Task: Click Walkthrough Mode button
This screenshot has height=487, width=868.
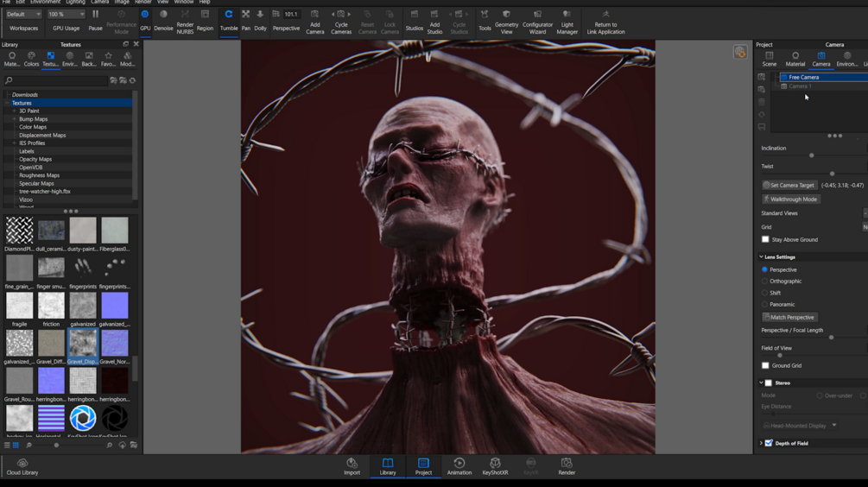Action: pyautogui.click(x=790, y=199)
